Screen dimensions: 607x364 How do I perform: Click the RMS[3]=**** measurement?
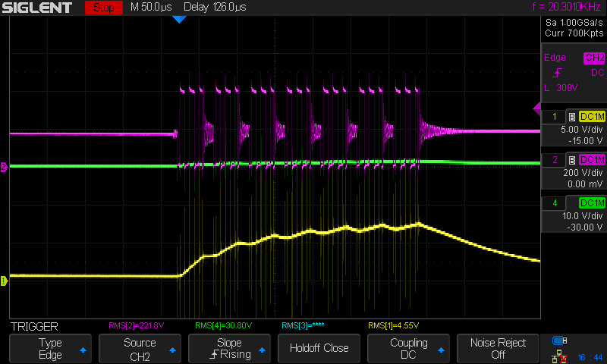(x=303, y=326)
